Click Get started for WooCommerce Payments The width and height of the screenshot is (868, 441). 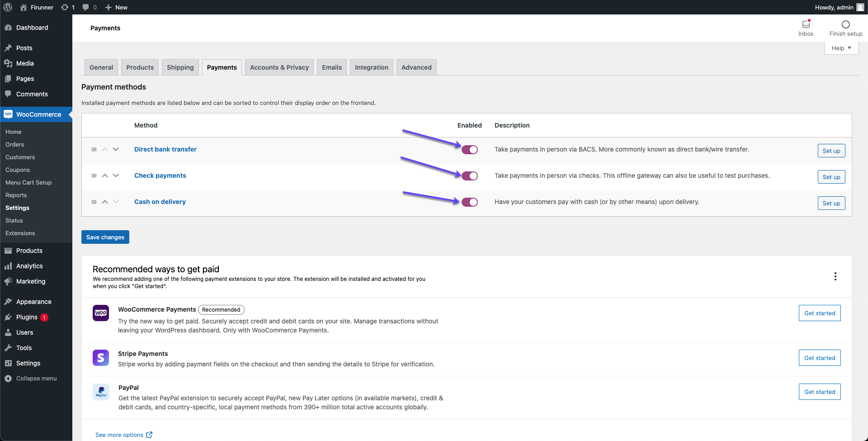[x=820, y=313]
